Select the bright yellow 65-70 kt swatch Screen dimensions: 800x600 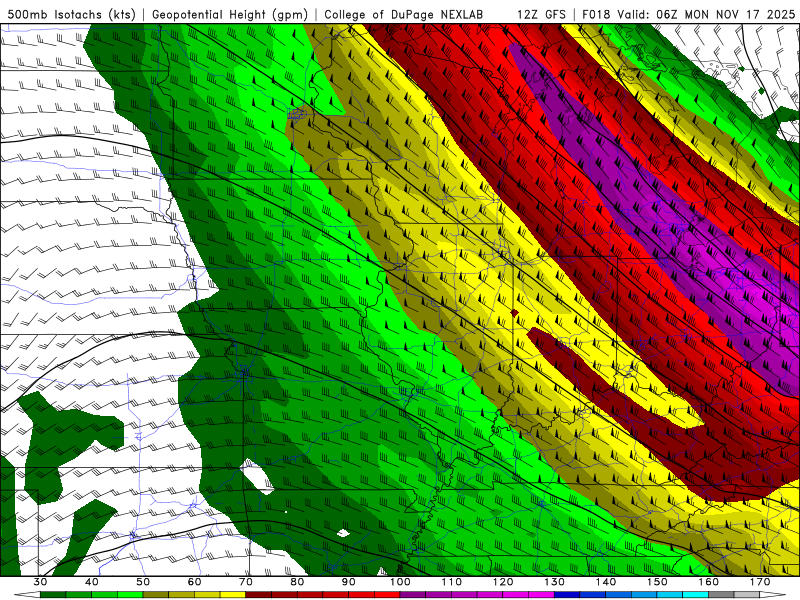pyautogui.click(x=233, y=595)
